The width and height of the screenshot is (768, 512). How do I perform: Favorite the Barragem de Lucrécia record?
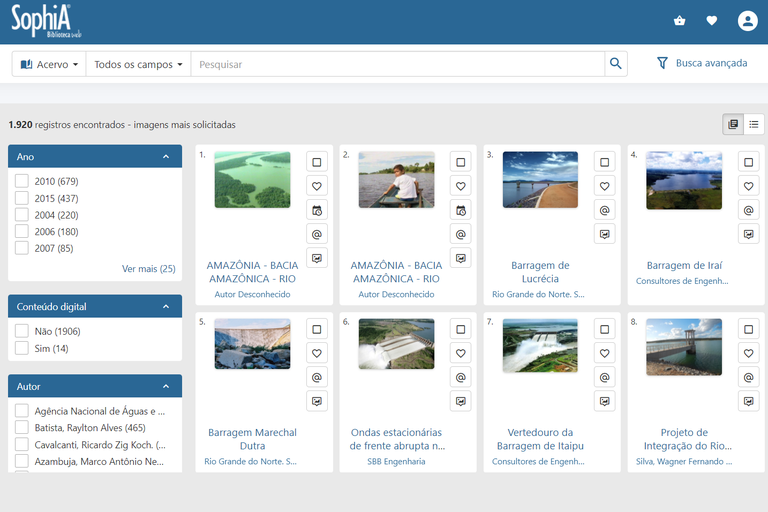pyautogui.click(x=604, y=186)
